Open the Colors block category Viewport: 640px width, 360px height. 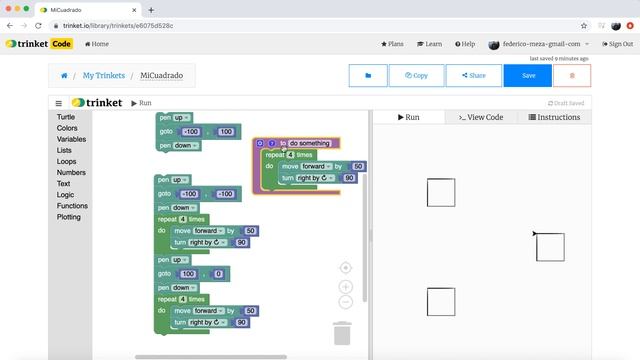(67, 128)
